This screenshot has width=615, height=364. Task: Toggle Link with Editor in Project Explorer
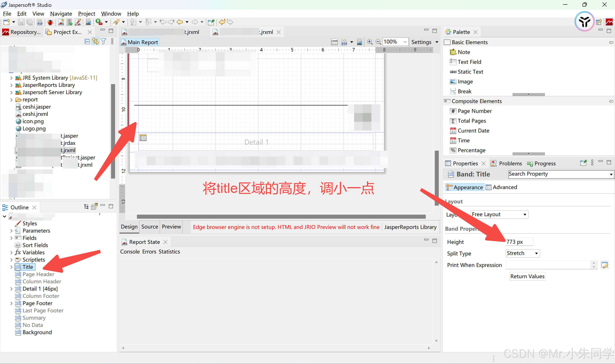tap(95, 41)
